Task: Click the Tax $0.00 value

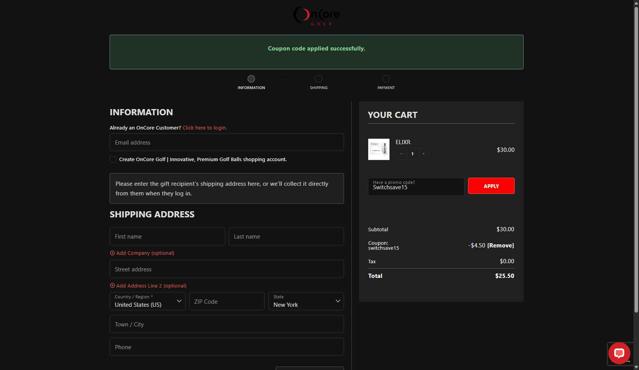Action: pos(507,261)
